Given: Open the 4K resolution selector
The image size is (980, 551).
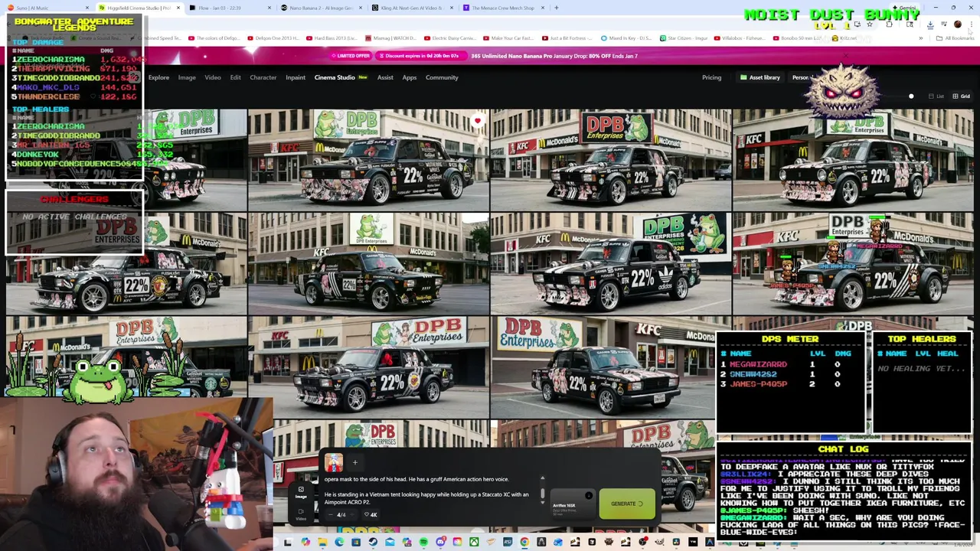Looking at the screenshot, I should pos(371,514).
